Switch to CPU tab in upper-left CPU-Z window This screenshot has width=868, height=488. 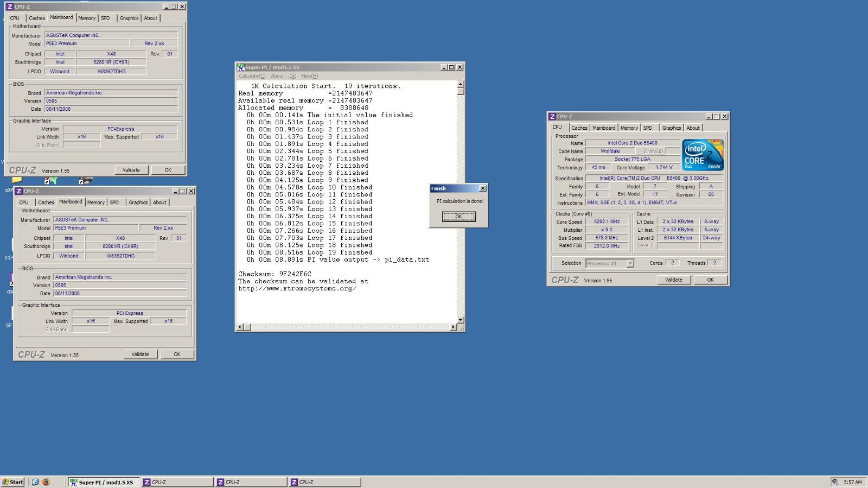[x=15, y=18]
